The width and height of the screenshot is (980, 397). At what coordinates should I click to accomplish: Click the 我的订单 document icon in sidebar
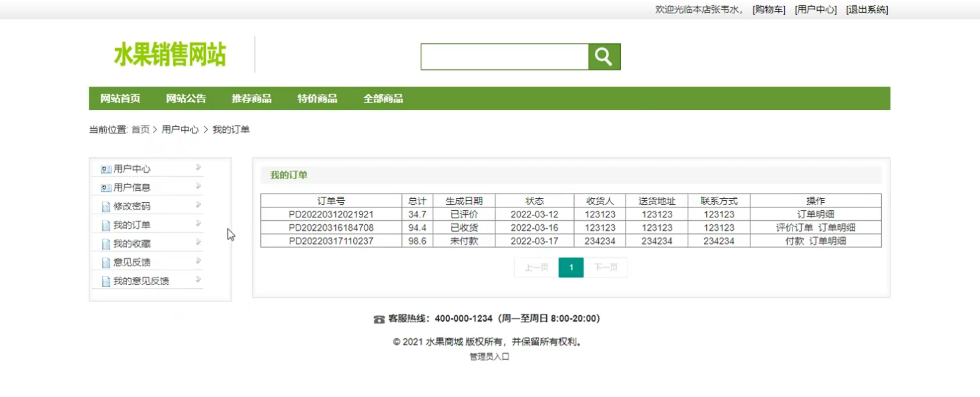[x=105, y=226]
